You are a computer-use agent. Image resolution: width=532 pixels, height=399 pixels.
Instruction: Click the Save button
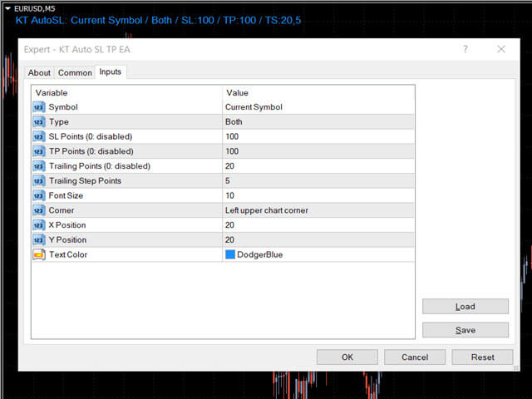pos(465,330)
